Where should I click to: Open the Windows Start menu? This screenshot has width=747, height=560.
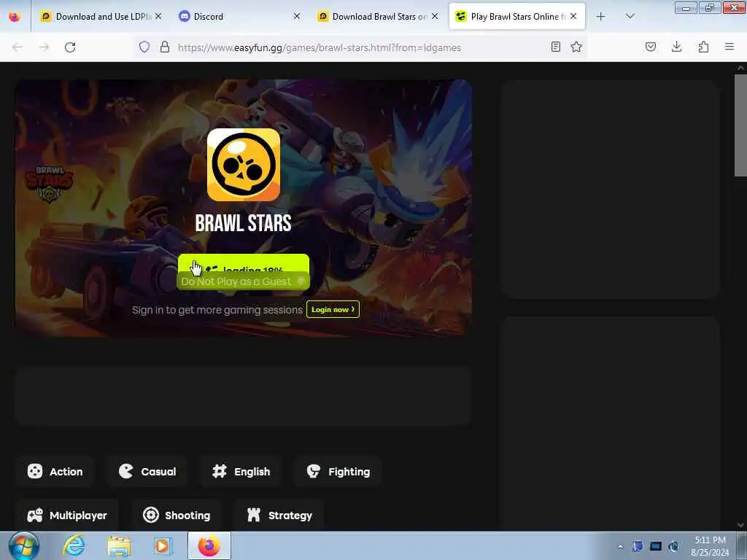23,545
